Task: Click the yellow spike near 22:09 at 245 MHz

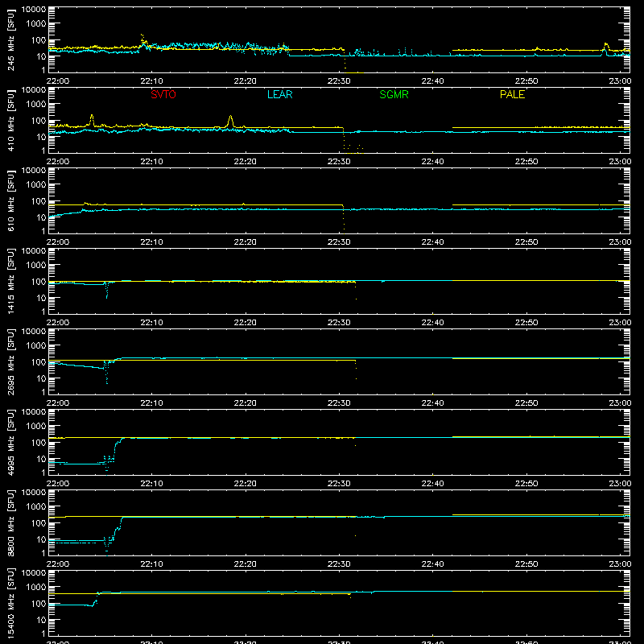Action: point(142,39)
